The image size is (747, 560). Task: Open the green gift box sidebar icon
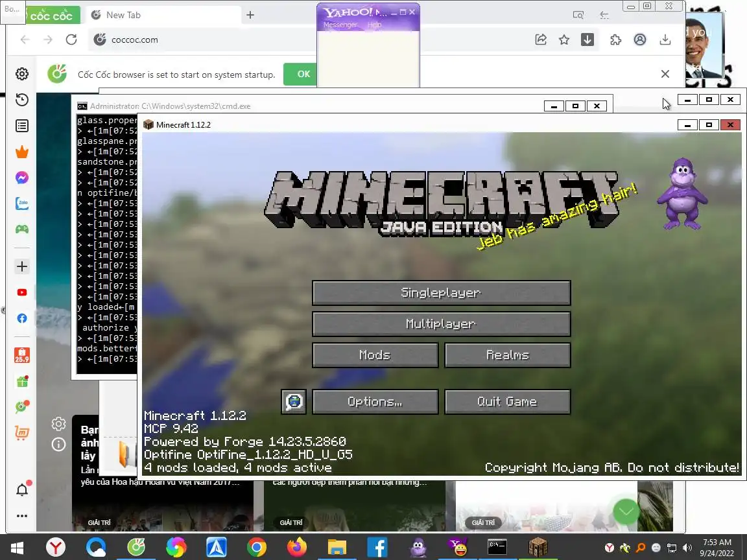point(22,381)
